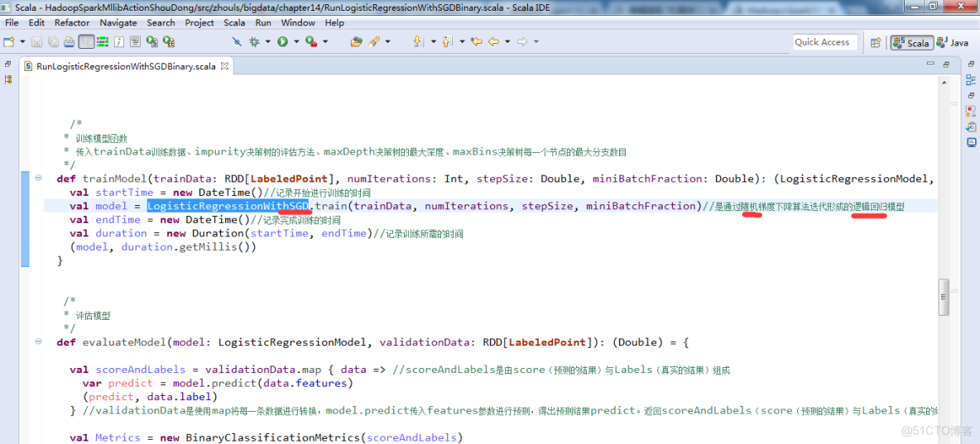Click the Search flashlight icon
The image size is (980, 444).
373,42
